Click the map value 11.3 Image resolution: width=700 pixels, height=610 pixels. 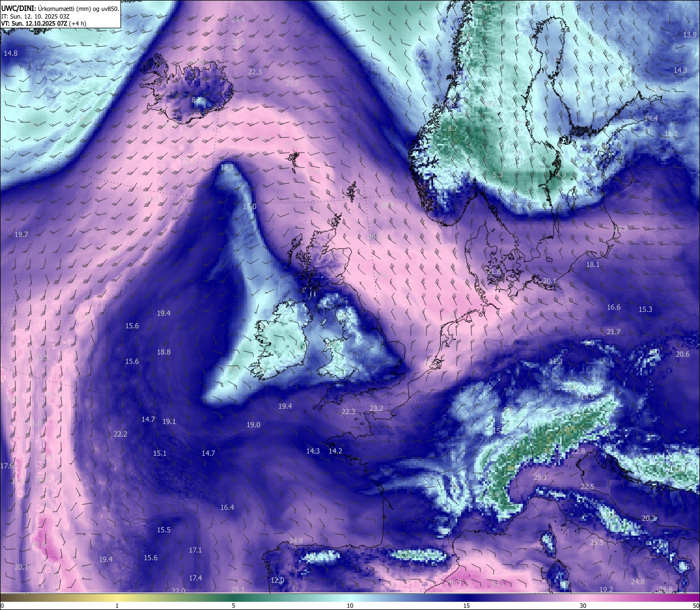555,362
